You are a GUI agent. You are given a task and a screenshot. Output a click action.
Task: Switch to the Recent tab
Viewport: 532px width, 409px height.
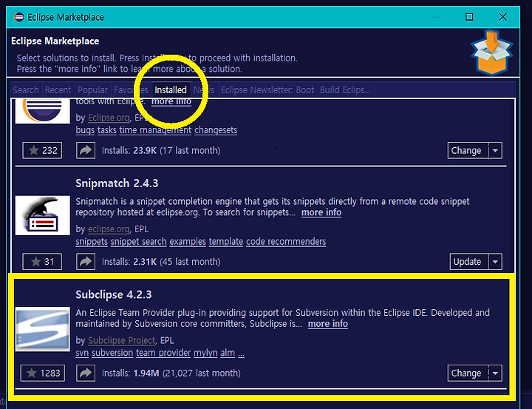58,90
